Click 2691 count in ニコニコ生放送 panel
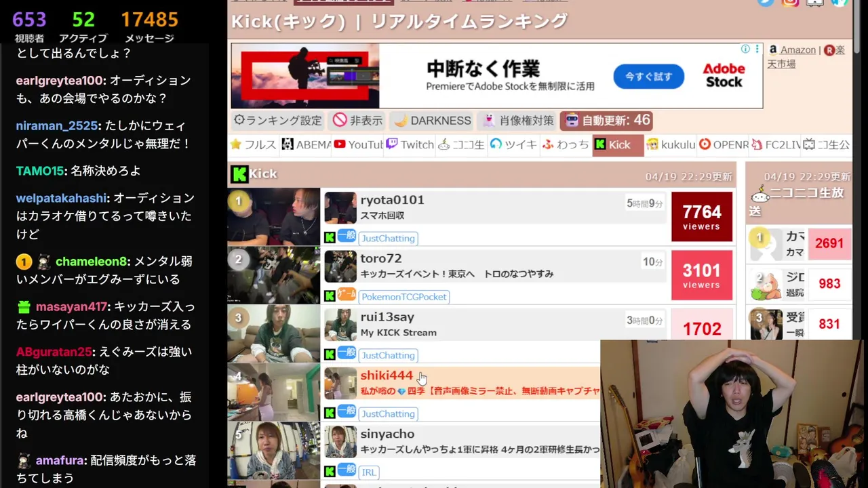 pos(829,243)
